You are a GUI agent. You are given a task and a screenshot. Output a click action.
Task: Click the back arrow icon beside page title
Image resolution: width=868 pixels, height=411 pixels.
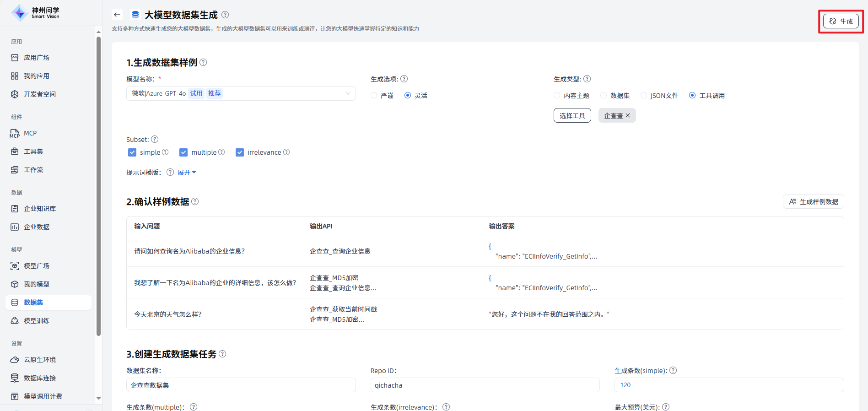coord(117,15)
